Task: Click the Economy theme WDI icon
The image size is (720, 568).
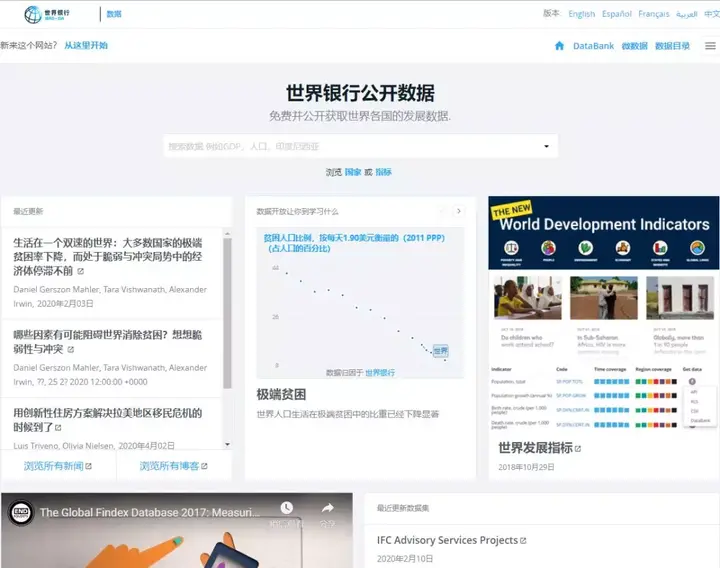Action: coord(623,248)
